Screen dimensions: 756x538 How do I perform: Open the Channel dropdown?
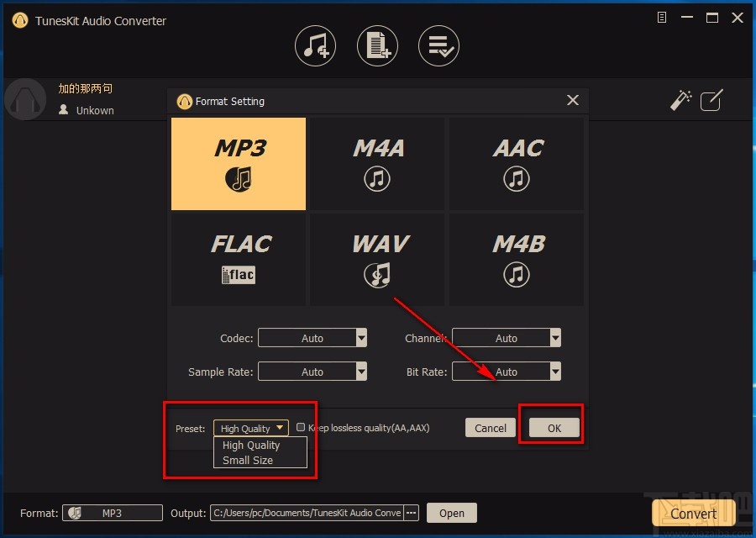[507, 338]
